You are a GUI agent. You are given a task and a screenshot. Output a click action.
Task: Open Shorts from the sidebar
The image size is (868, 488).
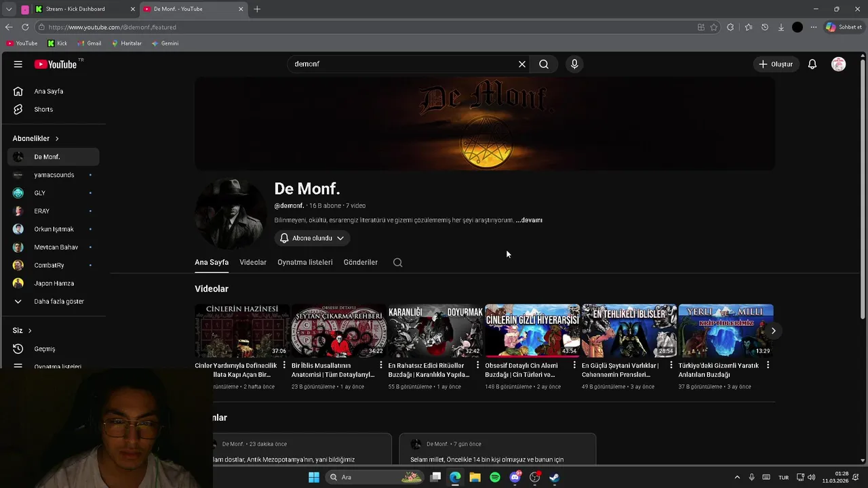pos(54,109)
